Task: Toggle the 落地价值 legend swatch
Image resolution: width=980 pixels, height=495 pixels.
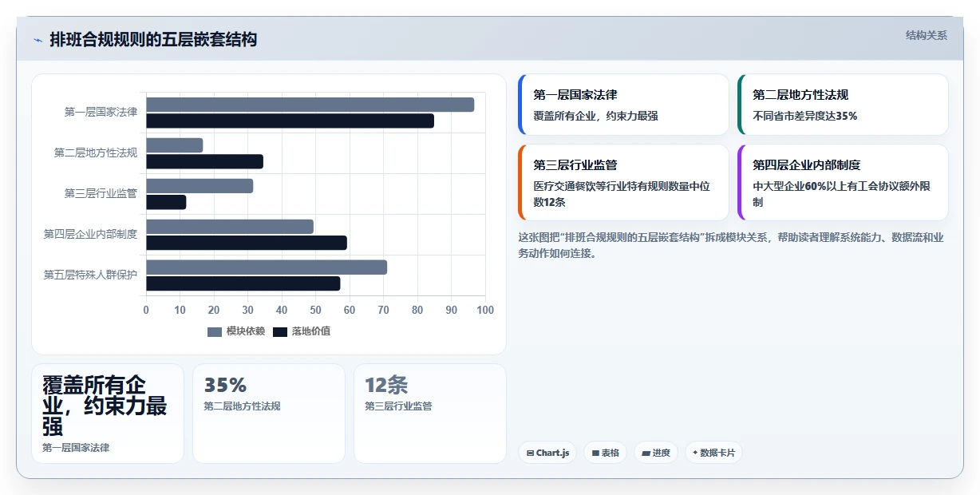Action: [x=280, y=331]
